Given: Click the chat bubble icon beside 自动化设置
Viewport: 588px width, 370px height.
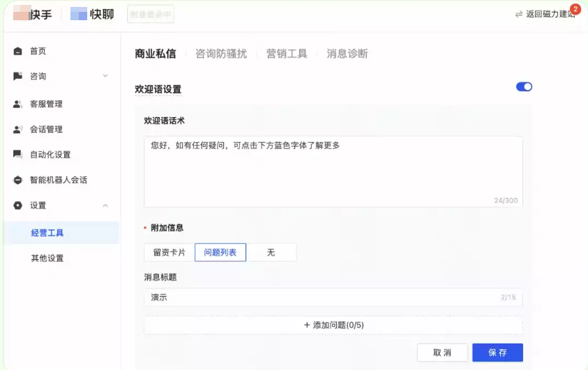Looking at the screenshot, I should [x=17, y=154].
